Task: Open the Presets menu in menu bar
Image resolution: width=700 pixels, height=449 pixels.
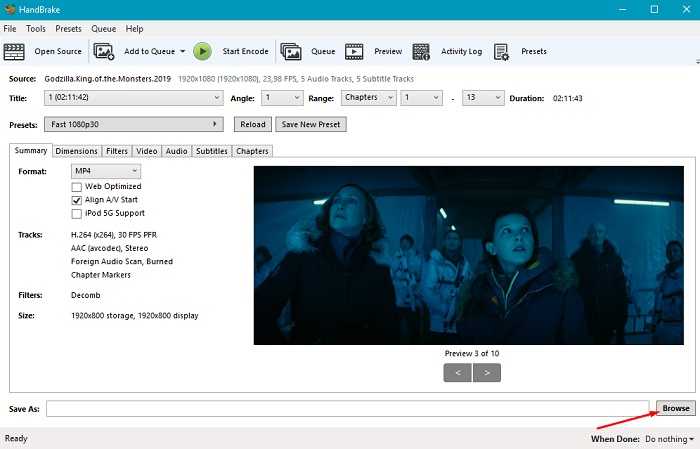Action: click(68, 29)
